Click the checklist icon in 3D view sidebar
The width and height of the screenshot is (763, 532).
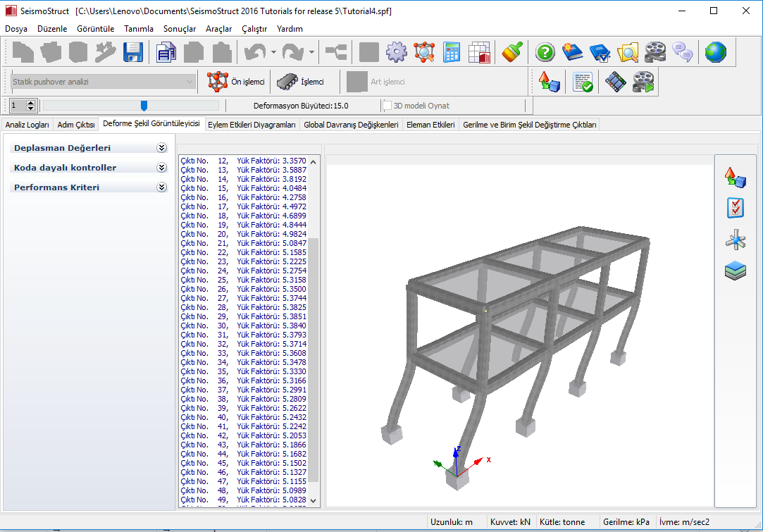735,208
